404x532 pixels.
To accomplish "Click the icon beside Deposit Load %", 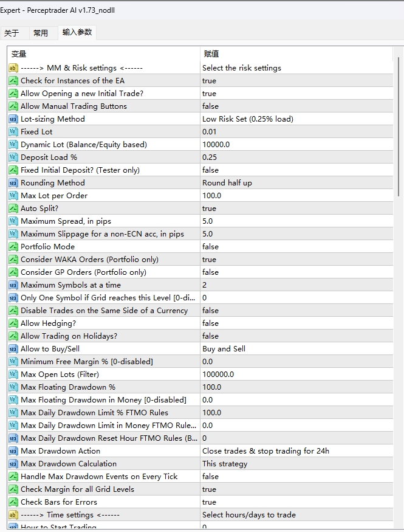I will point(13,157).
